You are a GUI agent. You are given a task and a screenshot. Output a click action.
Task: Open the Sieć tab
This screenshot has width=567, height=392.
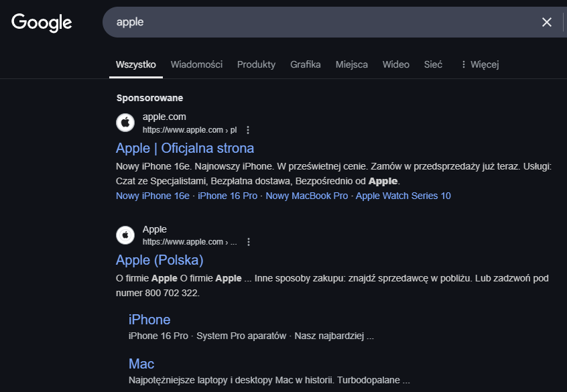433,64
